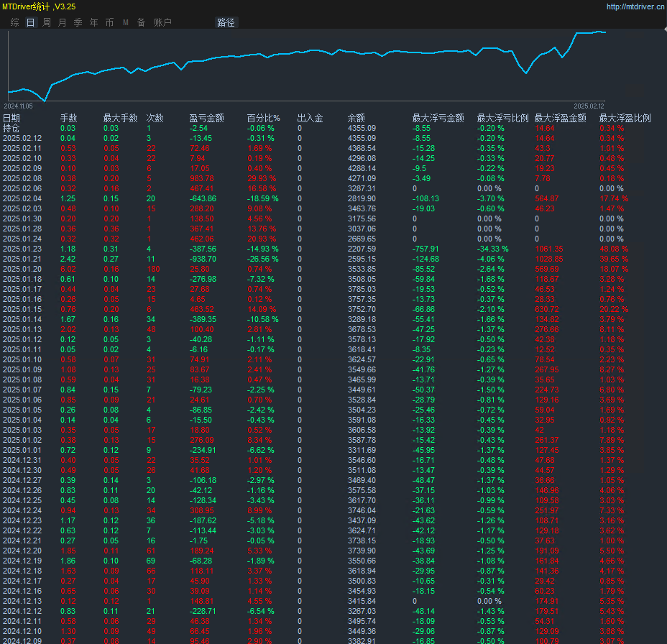Screen dimensions: 667x644
Task: Click the 盈亏金额 column header
Action: 207,119
